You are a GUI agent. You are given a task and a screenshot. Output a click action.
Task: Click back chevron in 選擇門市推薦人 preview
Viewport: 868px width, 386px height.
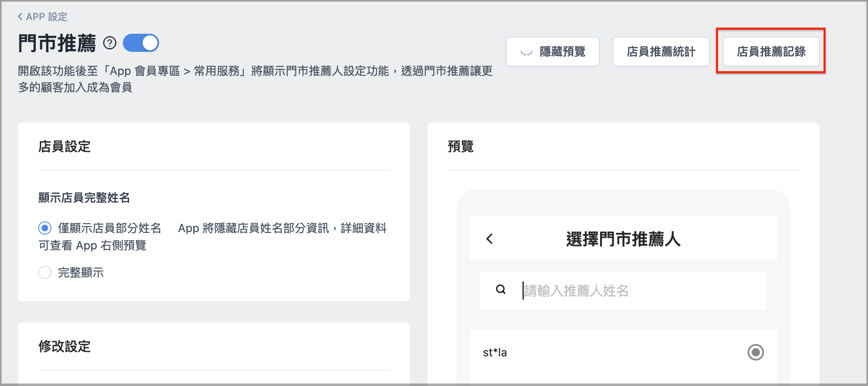click(x=489, y=239)
